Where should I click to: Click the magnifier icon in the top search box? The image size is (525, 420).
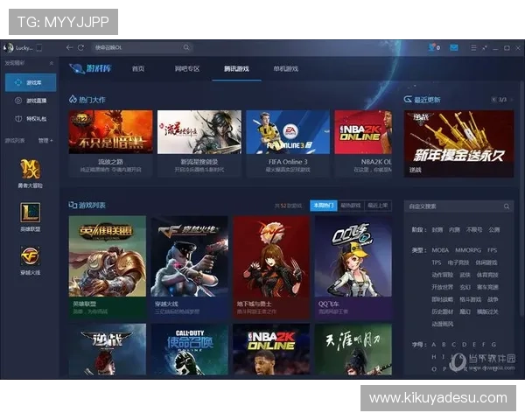click(186, 47)
